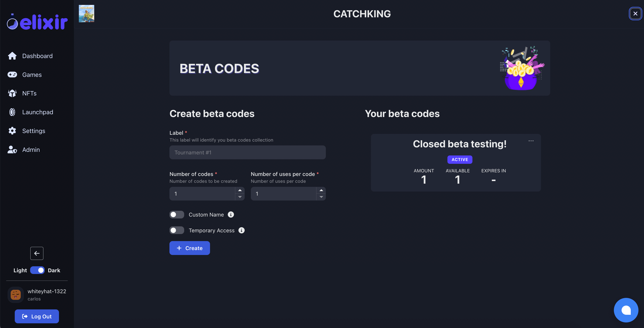
Task: Select the Launchpad coin icon
Action: pyautogui.click(x=12, y=112)
